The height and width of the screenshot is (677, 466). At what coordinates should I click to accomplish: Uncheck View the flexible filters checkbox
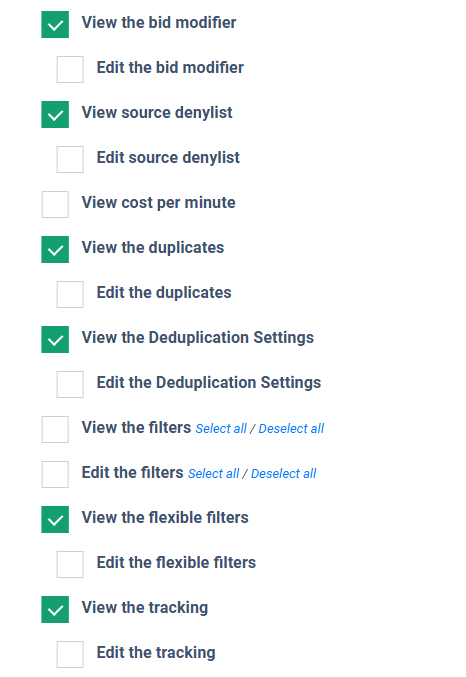55,519
